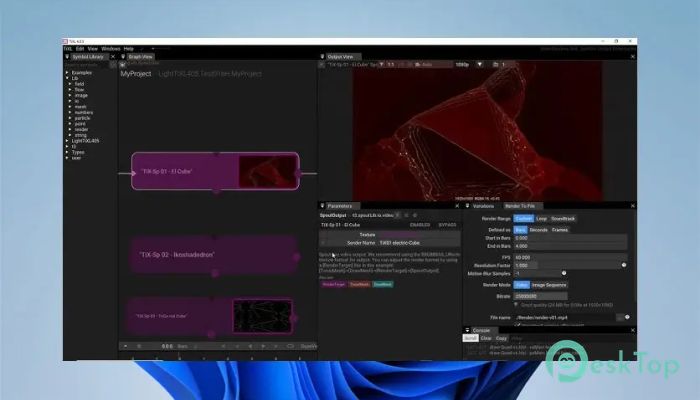The image size is (700, 400).
Task: Click thumbnail preview of TIX-Sp 03 node
Action: [262, 316]
